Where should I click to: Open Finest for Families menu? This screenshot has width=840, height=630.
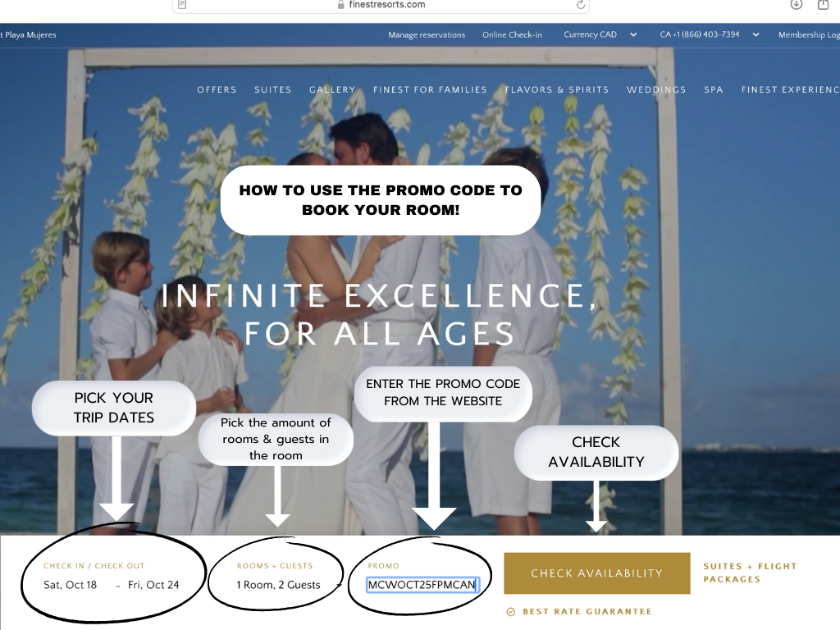pos(430,89)
